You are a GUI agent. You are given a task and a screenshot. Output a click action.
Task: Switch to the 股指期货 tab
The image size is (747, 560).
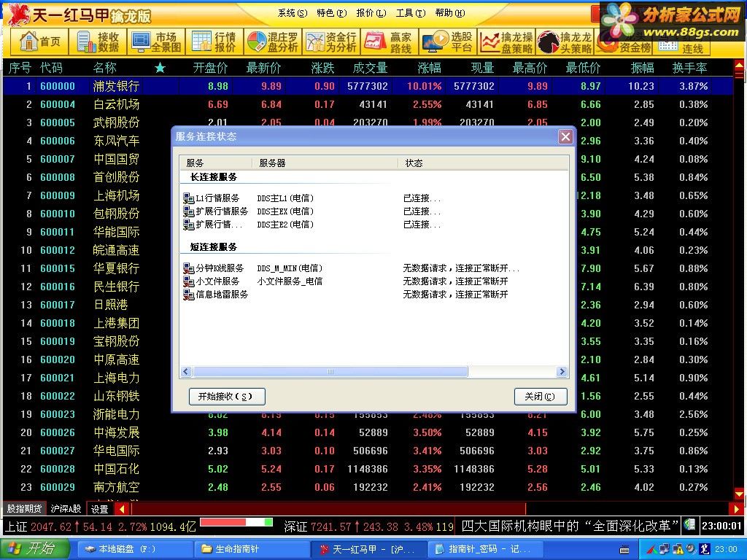24,509
